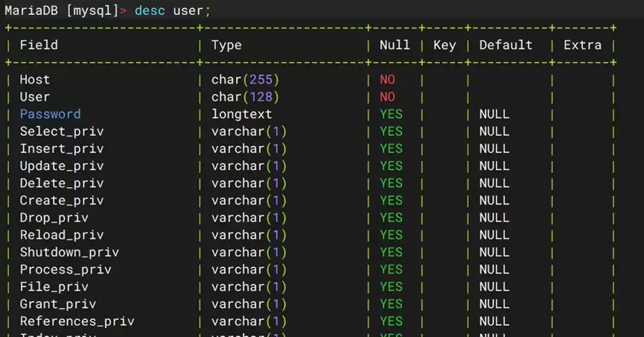The image size is (644, 337).
Task: Click the 'Field' column header
Action: click(39, 45)
